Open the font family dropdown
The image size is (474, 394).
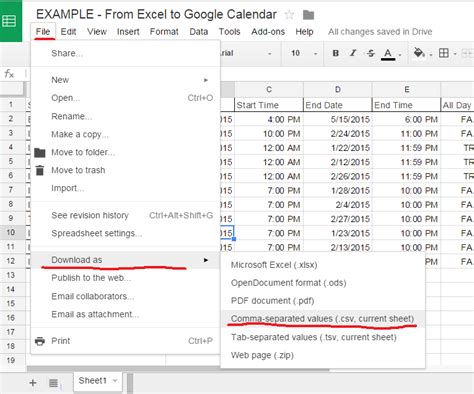(247, 53)
